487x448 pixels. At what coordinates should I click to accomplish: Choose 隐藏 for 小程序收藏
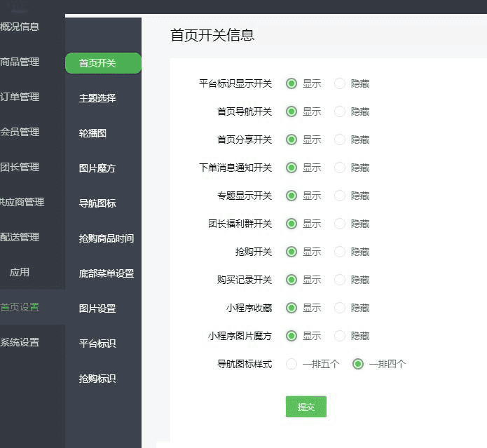(x=340, y=308)
